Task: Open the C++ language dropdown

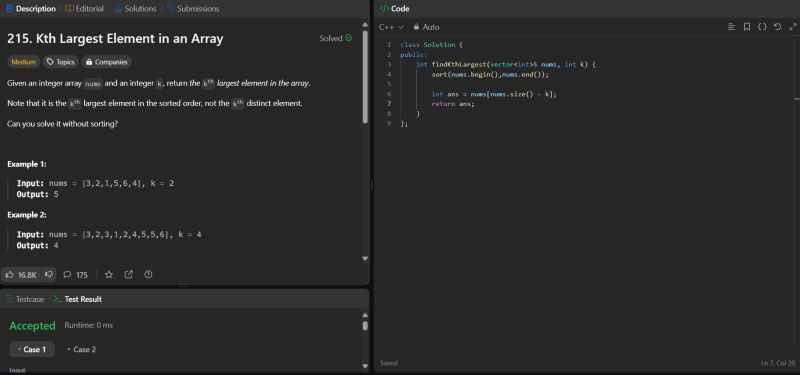Action: 391,27
